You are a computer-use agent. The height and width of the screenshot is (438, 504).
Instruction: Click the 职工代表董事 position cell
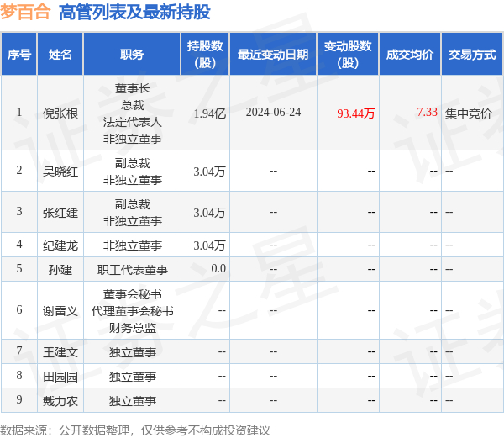click(x=133, y=270)
